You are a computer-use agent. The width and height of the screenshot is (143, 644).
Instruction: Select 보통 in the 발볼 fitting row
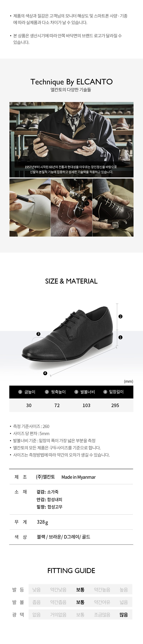80,602
